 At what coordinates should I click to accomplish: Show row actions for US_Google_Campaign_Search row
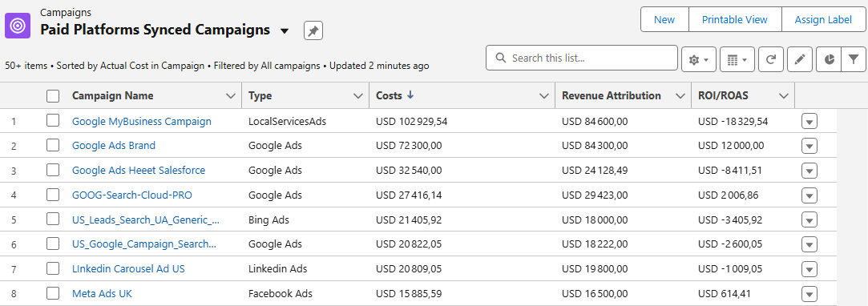click(x=809, y=244)
